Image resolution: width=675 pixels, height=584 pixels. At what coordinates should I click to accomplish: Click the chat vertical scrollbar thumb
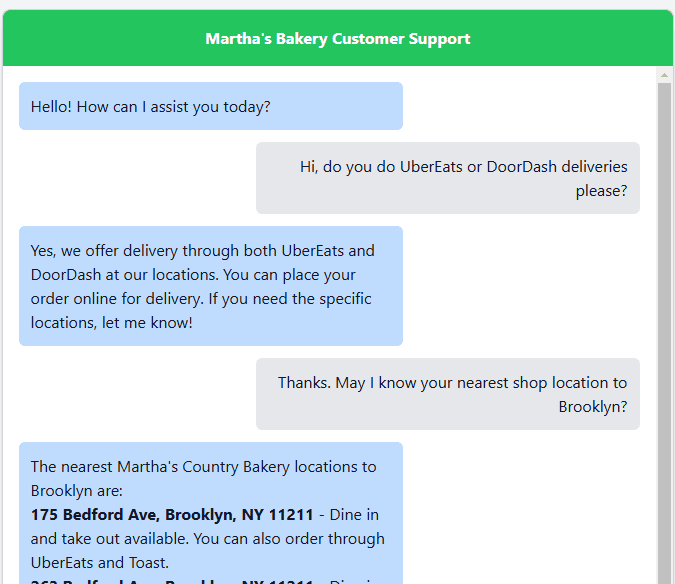click(665, 330)
